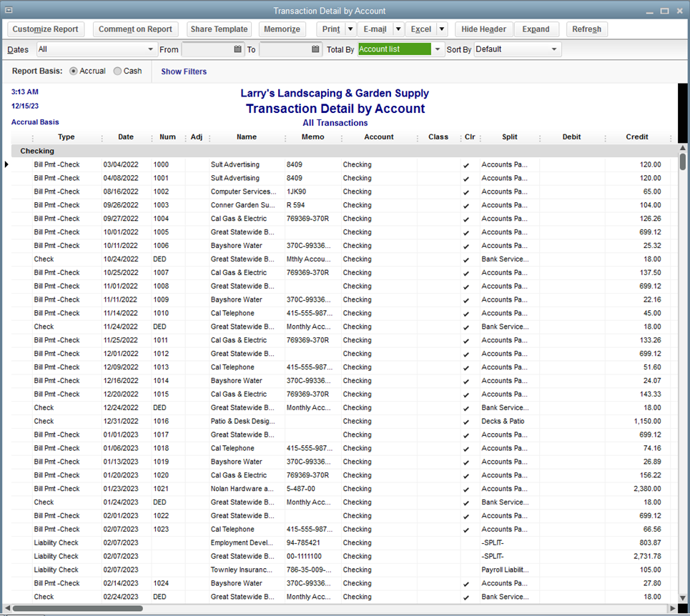690x616 pixels.
Task: Click the Employment Devel... liability check name
Action: pyautogui.click(x=242, y=542)
